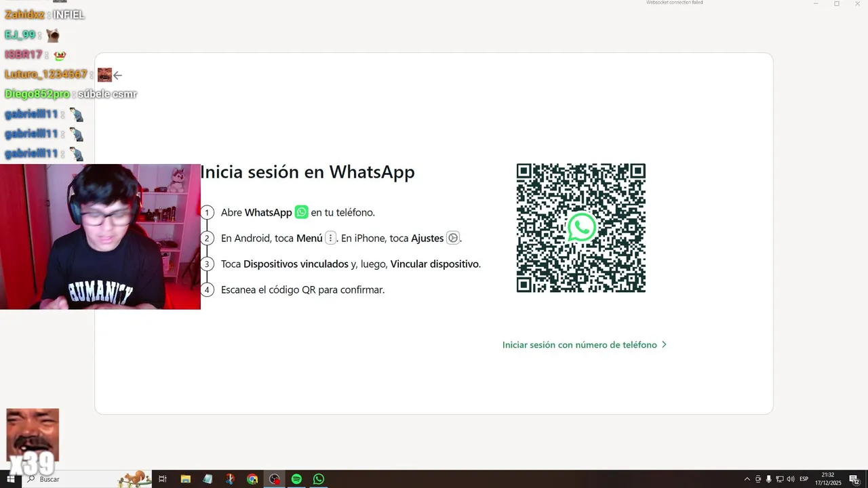This screenshot has width=868, height=488.
Task: Click Dispositivos vinculados text in step 3
Action: pyautogui.click(x=296, y=264)
